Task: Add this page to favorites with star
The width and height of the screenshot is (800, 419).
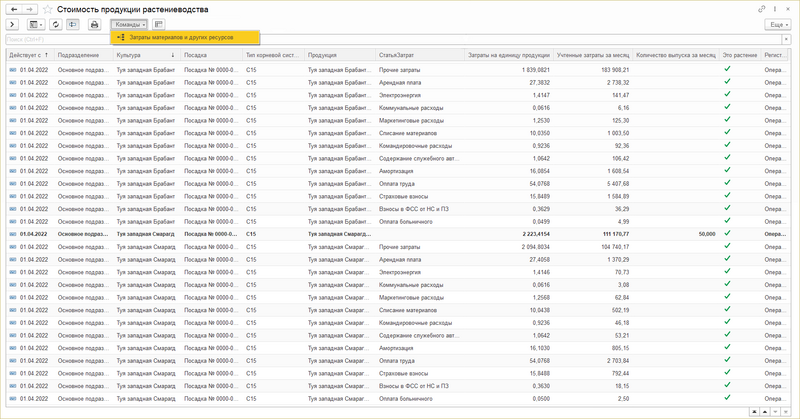Action: pyautogui.click(x=46, y=9)
